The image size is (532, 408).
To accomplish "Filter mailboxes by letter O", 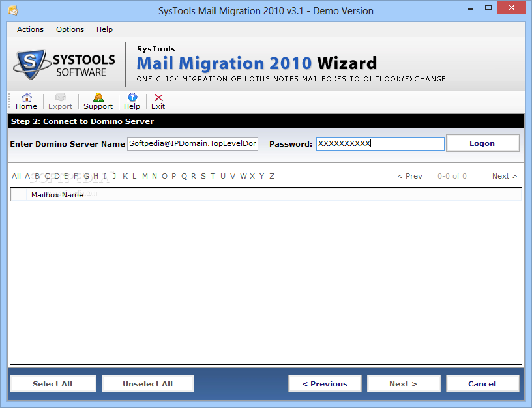I will 164,176.
